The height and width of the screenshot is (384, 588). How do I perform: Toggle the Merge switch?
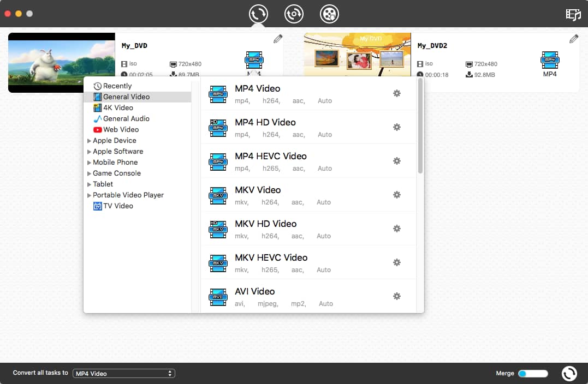[x=532, y=373]
